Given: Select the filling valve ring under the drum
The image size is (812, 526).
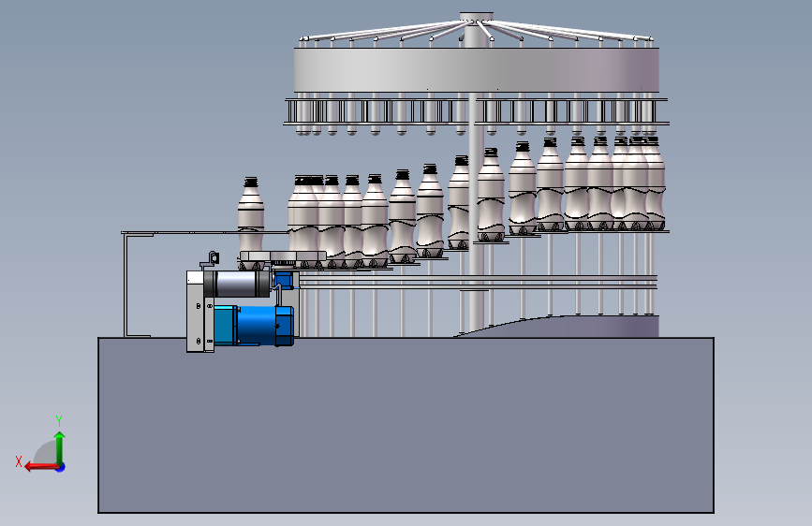Looking at the screenshot, I should click(x=477, y=111).
